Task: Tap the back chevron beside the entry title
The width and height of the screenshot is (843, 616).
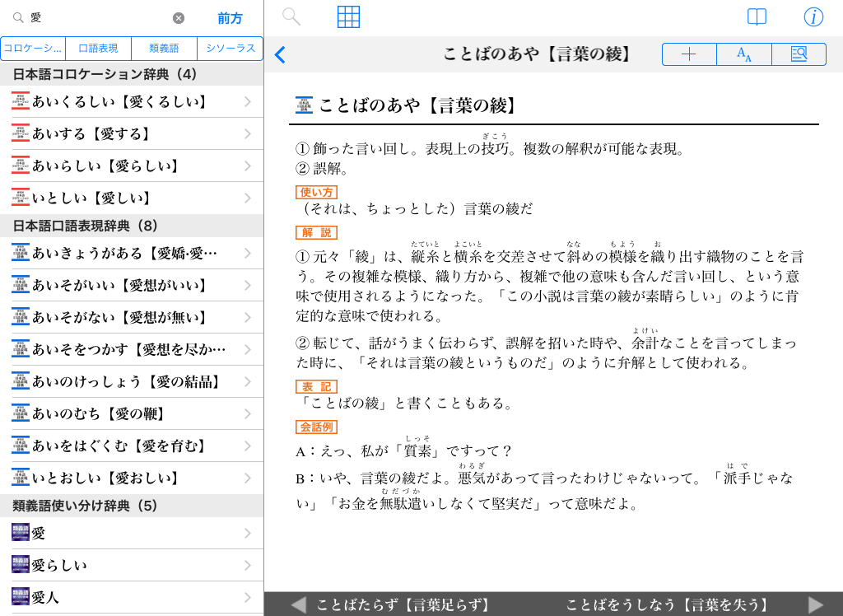Action: pyautogui.click(x=280, y=55)
